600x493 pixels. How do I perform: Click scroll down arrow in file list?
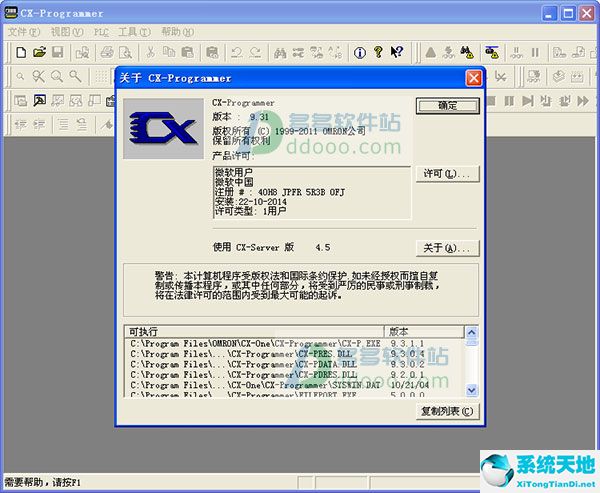[471, 390]
